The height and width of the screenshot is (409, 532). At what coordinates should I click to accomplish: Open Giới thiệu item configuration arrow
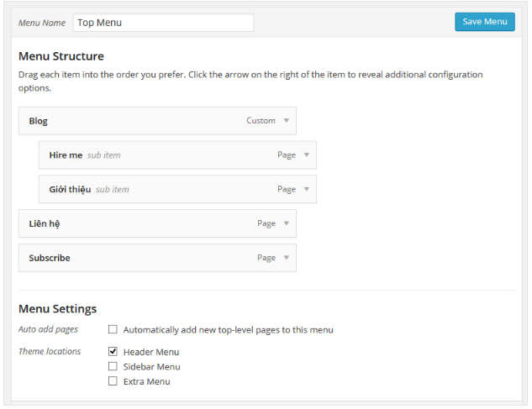point(307,190)
